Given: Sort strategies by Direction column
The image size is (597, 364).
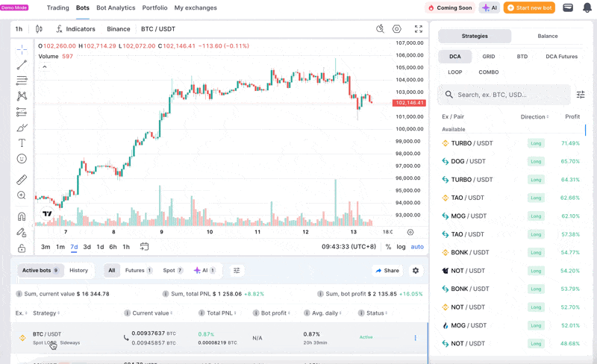Looking at the screenshot, I should coord(534,116).
